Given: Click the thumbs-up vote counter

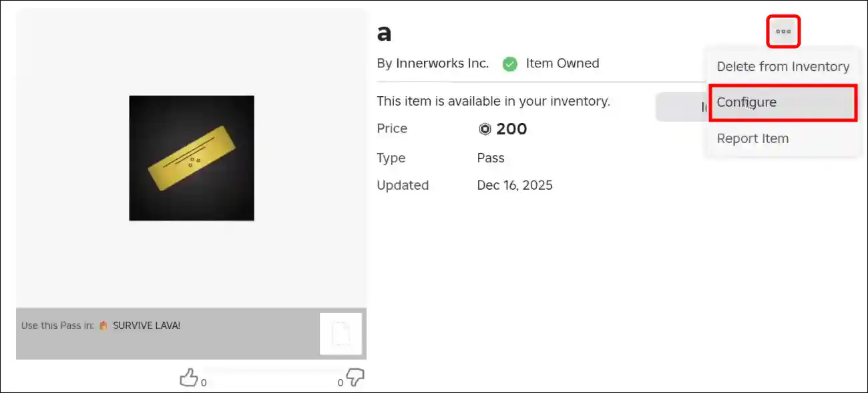Looking at the screenshot, I should pos(203,383).
